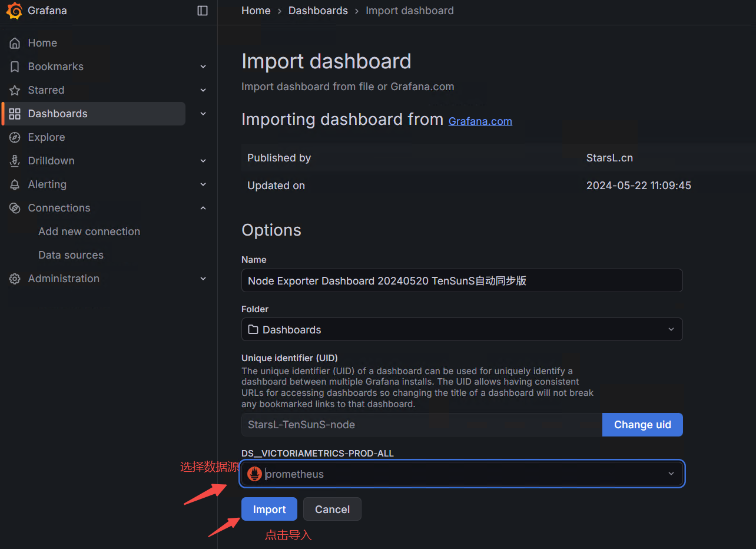Screen dimensions: 756x549
Task: Open Administration in the sidebar menu
Action: click(x=64, y=279)
